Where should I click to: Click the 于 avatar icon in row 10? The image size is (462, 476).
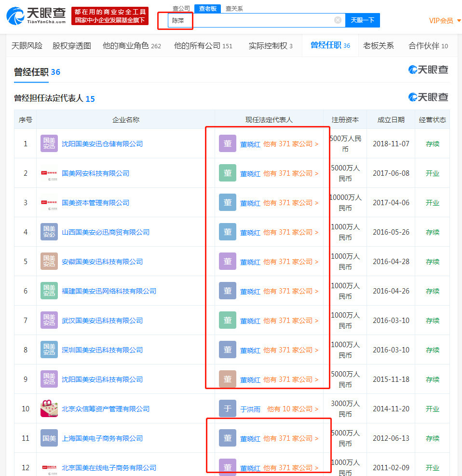pos(228,408)
